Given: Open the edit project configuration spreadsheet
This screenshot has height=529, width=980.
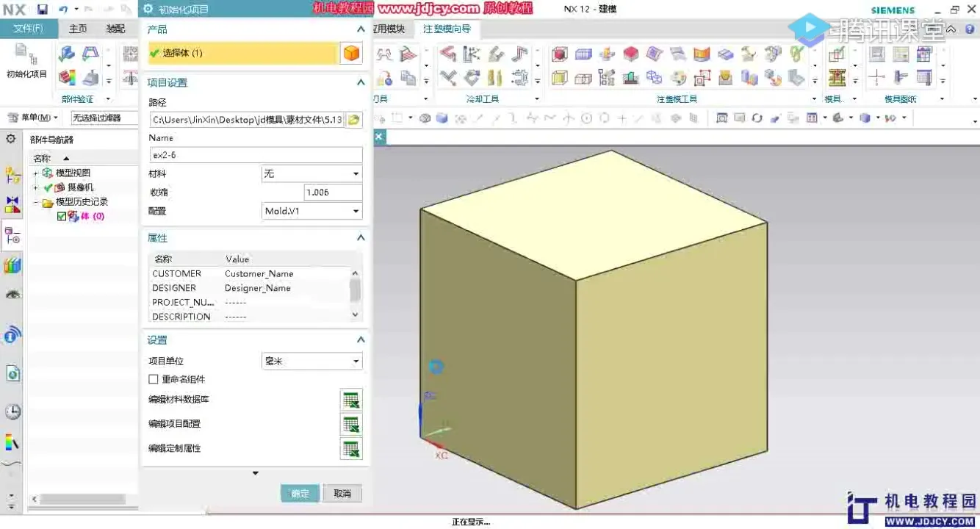Looking at the screenshot, I should (351, 424).
